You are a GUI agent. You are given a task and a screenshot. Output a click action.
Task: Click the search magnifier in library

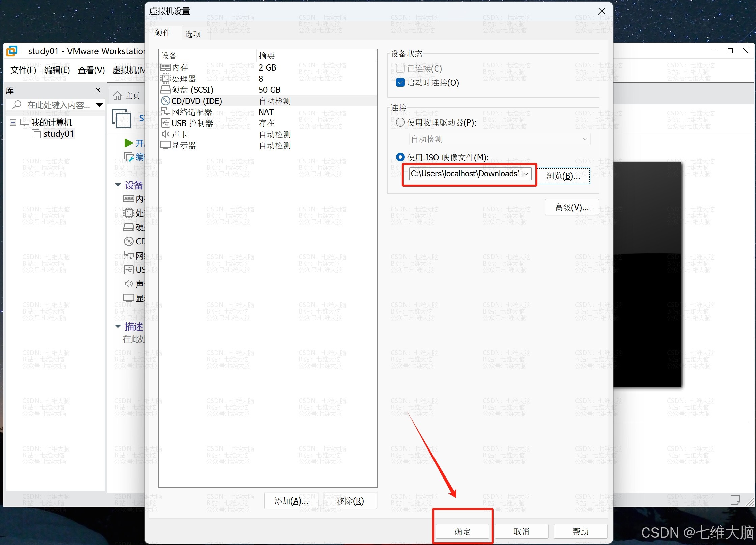17,105
